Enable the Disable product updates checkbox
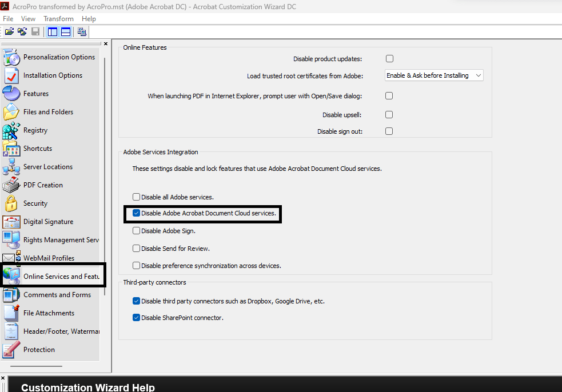Screen dimensions: 562x392 (389, 58)
